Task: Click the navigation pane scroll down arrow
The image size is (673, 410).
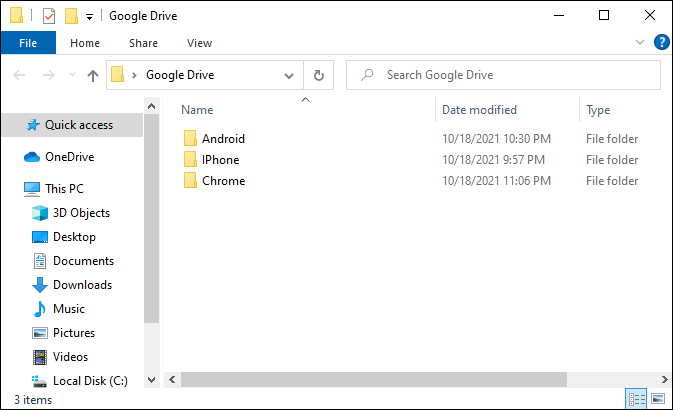Action: [152, 380]
